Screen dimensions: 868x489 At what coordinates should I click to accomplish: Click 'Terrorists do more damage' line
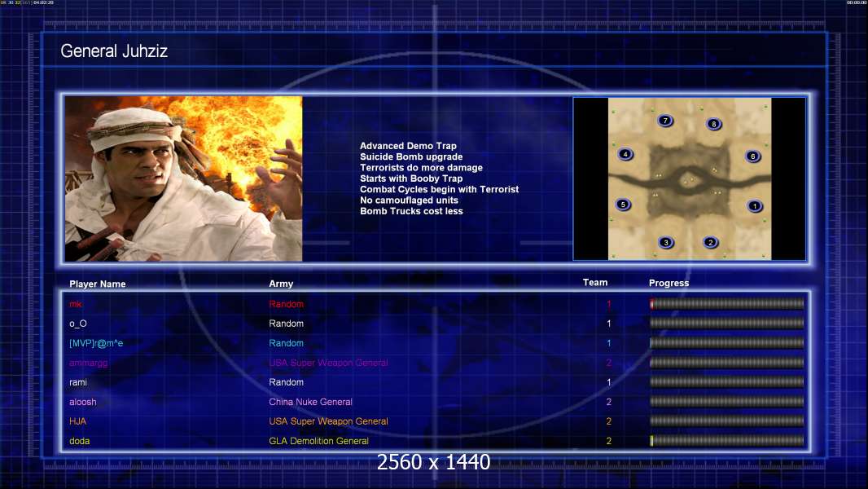click(421, 167)
